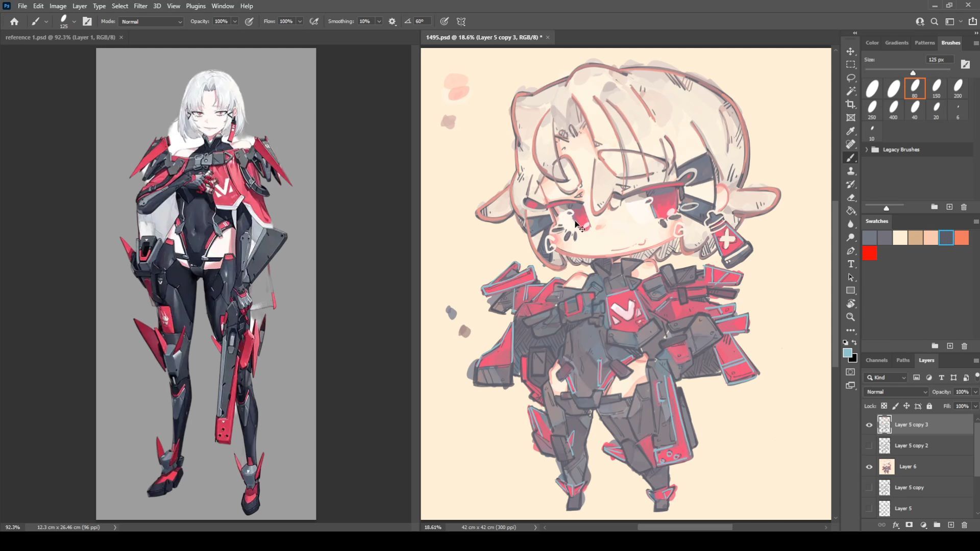
Task: Show Layer 5 copy
Action: tap(869, 487)
